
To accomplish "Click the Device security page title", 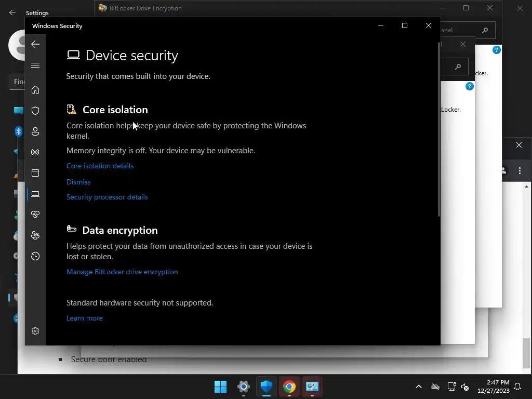I will pos(132,55).
